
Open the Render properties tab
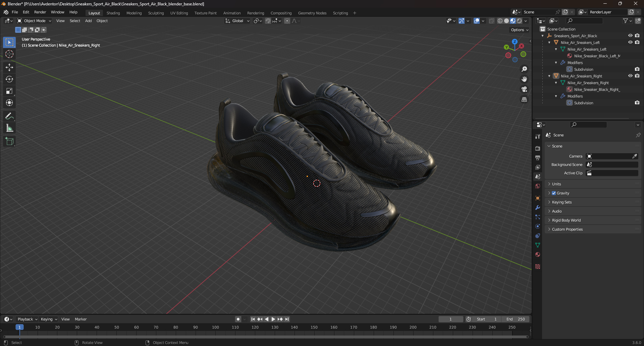click(x=538, y=148)
